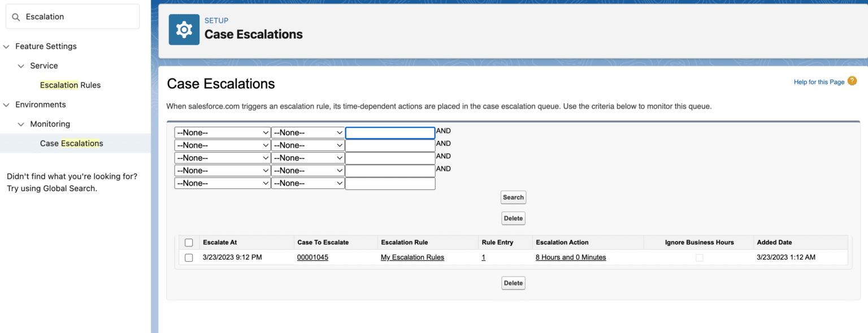The height and width of the screenshot is (333, 868).
Task: Open My Escalation Rules link
Action: 413,258
